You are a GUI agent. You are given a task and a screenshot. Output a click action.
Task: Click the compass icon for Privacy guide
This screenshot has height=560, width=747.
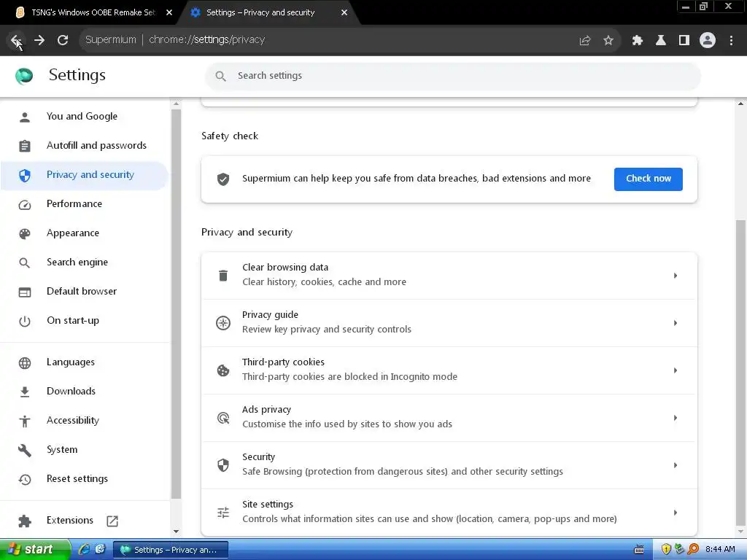[223, 323]
